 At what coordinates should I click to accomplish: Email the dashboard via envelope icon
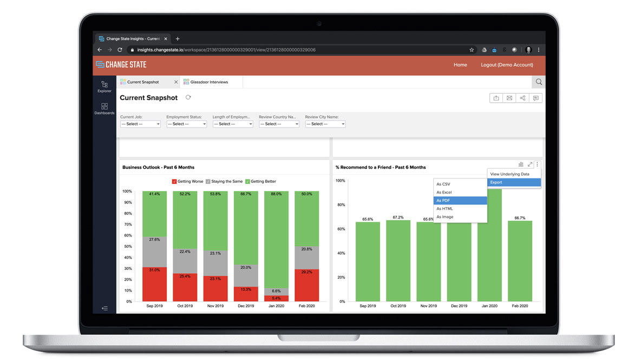click(x=509, y=98)
